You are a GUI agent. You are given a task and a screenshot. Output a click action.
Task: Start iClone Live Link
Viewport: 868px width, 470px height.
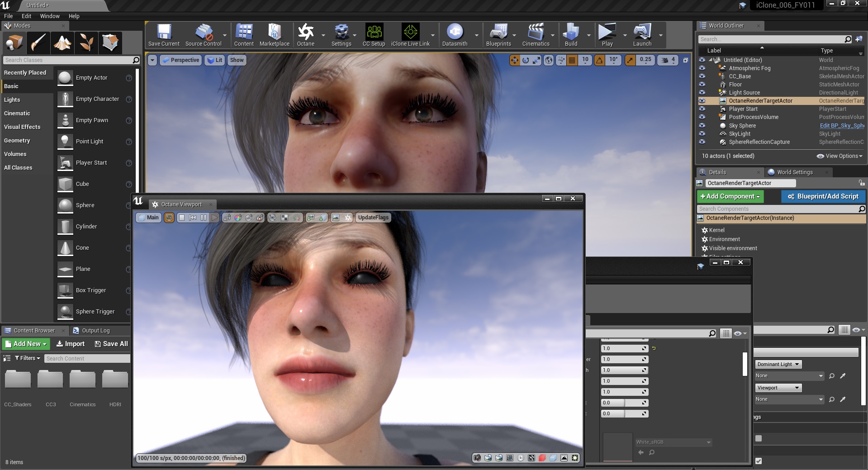[x=410, y=35]
